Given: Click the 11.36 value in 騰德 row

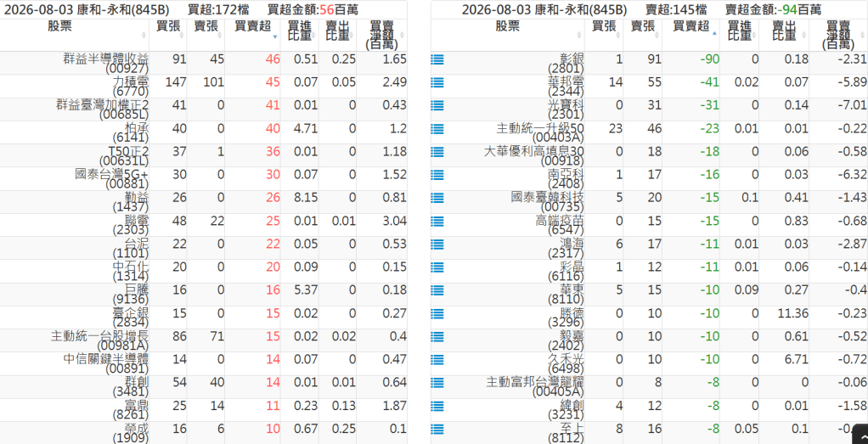Looking at the screenshot, I should (794, 313).
